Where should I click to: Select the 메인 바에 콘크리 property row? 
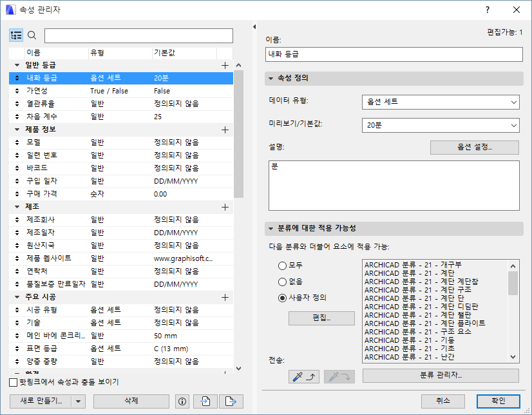click(x=121, y=336)
